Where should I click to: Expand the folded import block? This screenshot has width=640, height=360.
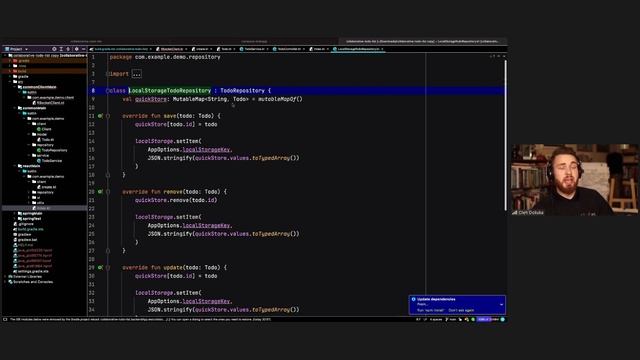[x=137, y=74]
